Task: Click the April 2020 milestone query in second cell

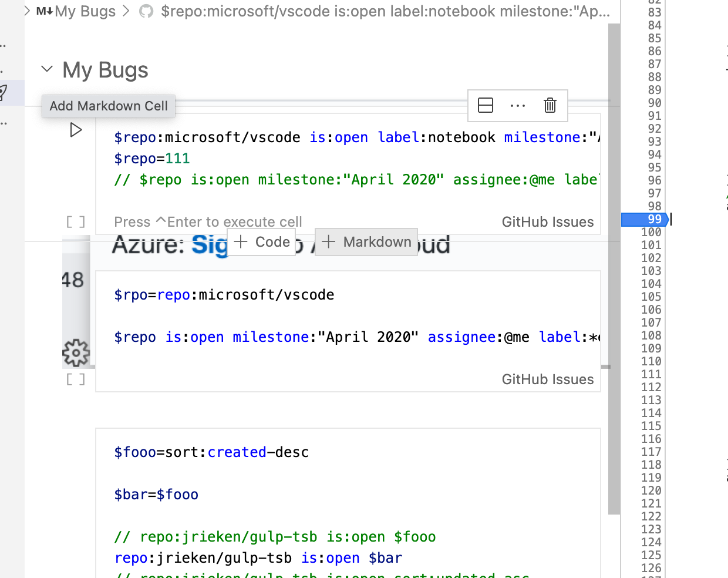Action: click(x=357, y=337)
